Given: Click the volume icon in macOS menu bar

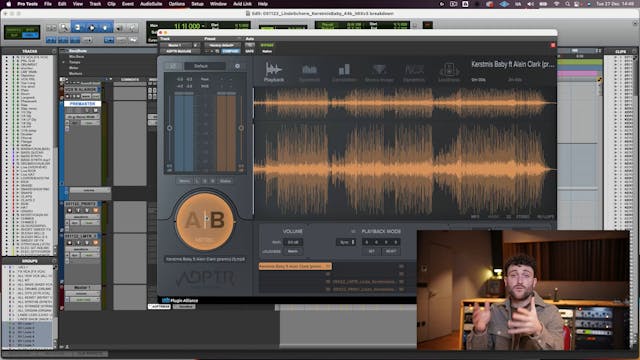Looking at the screenshot, I should 530,4.
